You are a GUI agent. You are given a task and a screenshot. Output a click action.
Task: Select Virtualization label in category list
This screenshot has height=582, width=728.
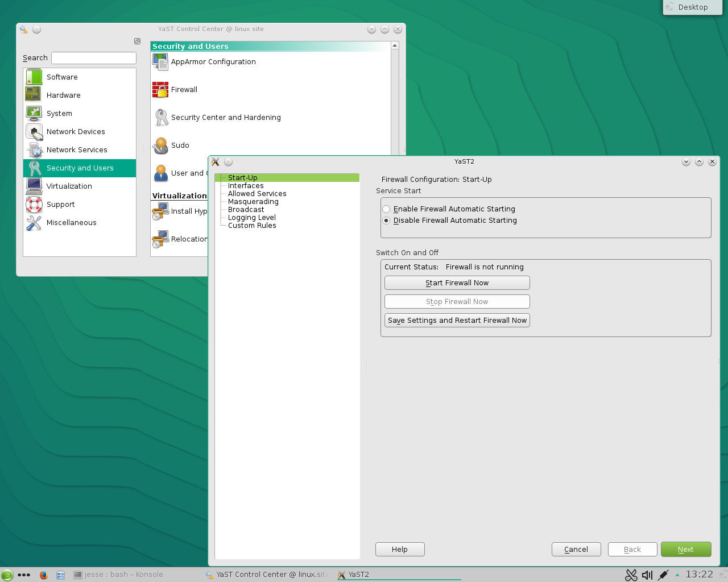(x=69, y=186)
